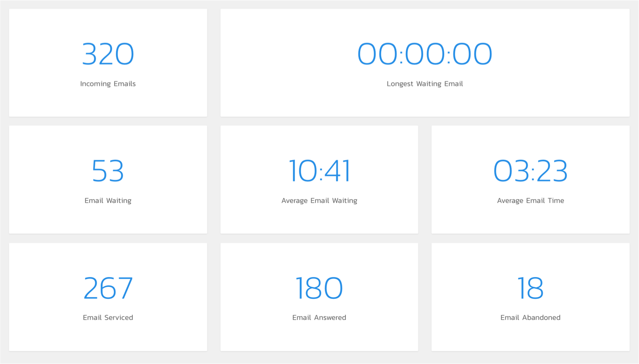Click the Average Email Time label
Viewport: 639px width, 364px height.
coord(530,201)
